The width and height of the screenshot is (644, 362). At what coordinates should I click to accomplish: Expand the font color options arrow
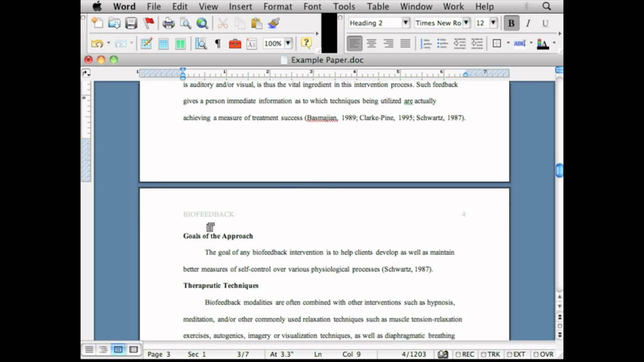point(554,44)
